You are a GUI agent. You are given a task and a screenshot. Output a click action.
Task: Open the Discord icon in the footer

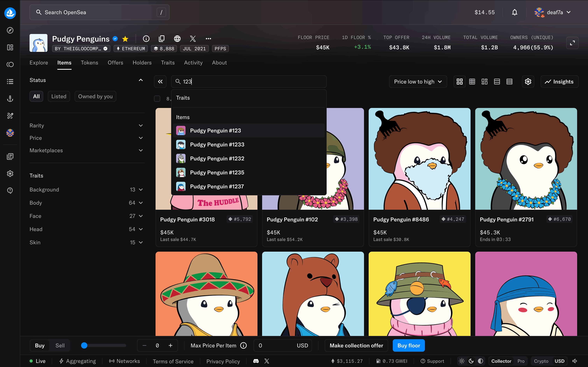pyautogui.click(x=256, y=361)
